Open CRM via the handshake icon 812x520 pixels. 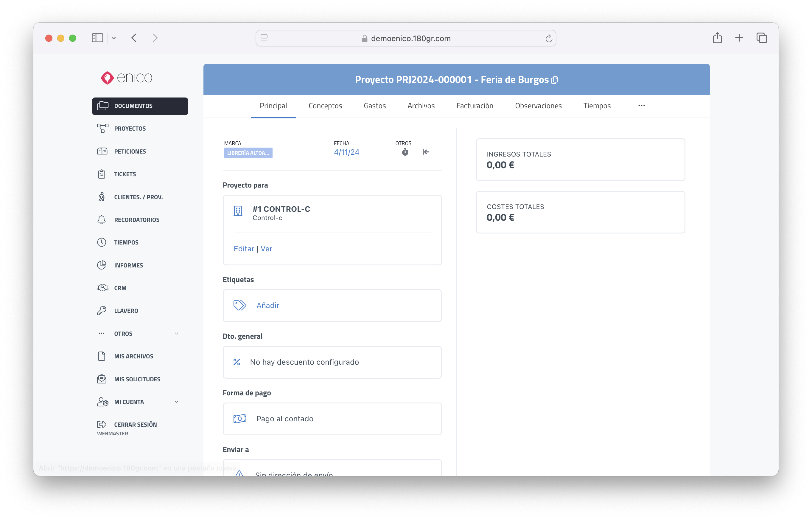point(102,288)
